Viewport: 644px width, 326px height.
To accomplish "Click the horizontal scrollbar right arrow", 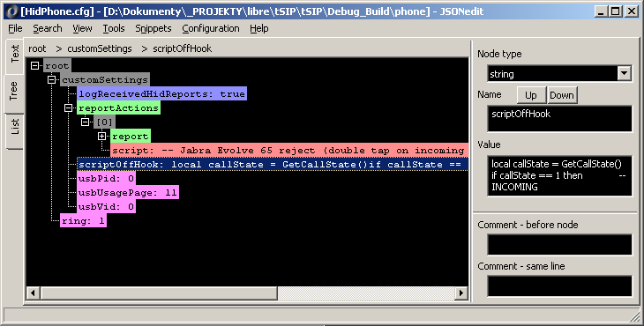I will pyautogui.click(x=461, y=293).
